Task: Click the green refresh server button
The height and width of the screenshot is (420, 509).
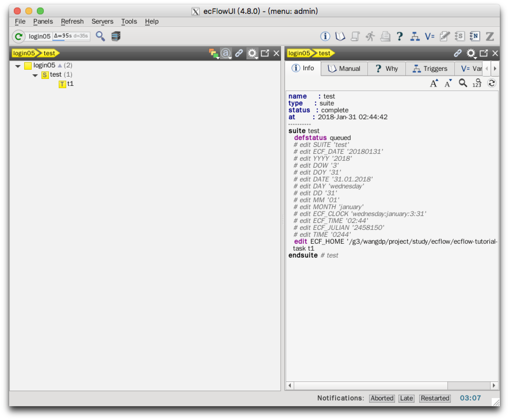Action: point(19,37)
